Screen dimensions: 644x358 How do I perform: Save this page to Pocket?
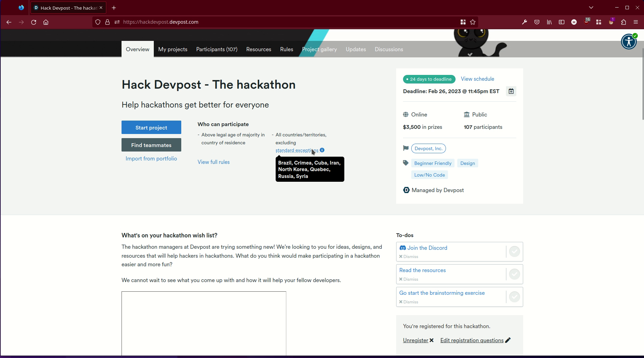coord(537,22)
